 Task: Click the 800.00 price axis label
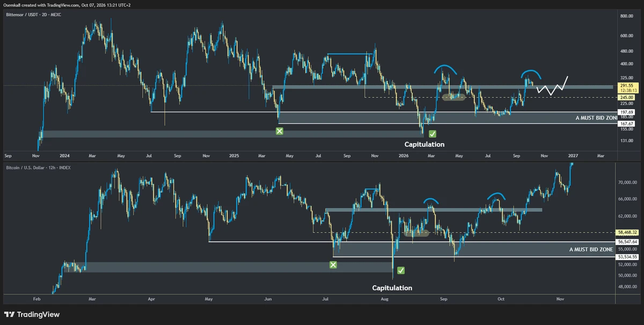click(627, 17)
